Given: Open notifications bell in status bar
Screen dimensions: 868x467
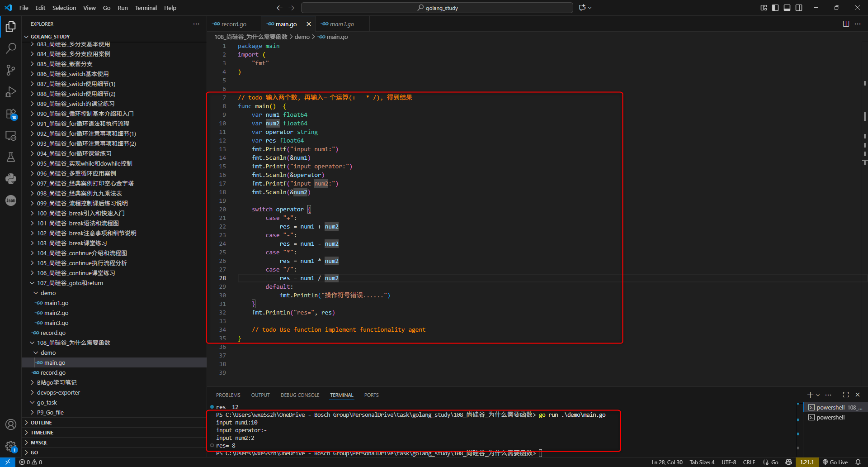Looking at the screenshot, I should click(x=858, y=462).
